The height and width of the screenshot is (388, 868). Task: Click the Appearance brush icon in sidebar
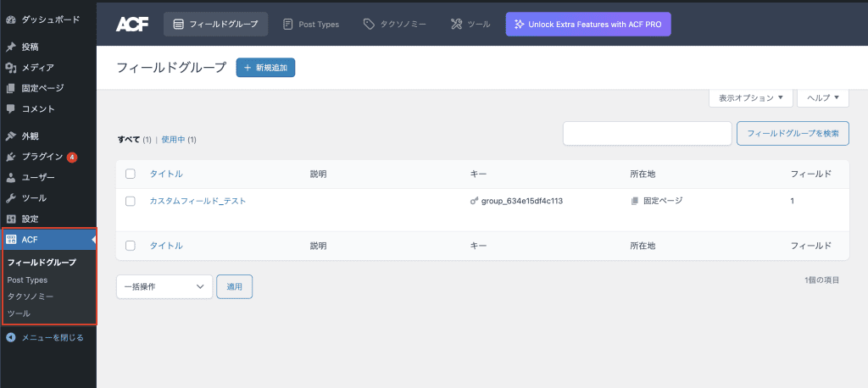[10, 136]
